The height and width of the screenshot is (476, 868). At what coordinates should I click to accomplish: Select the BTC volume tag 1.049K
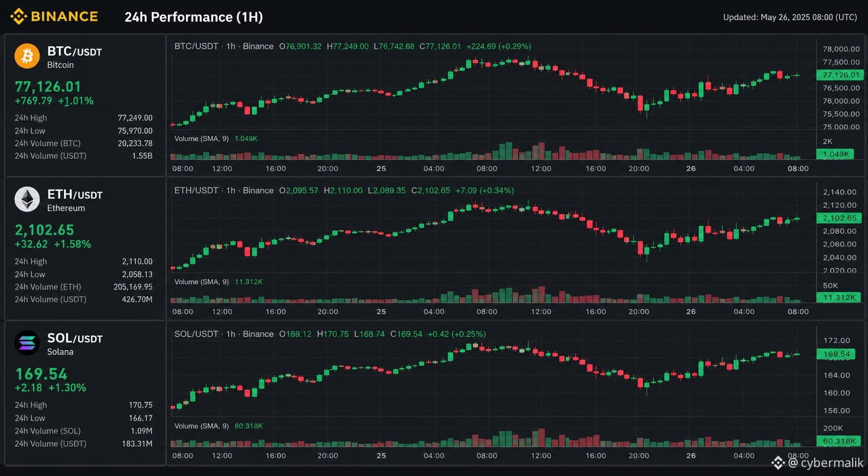(835, 154)
